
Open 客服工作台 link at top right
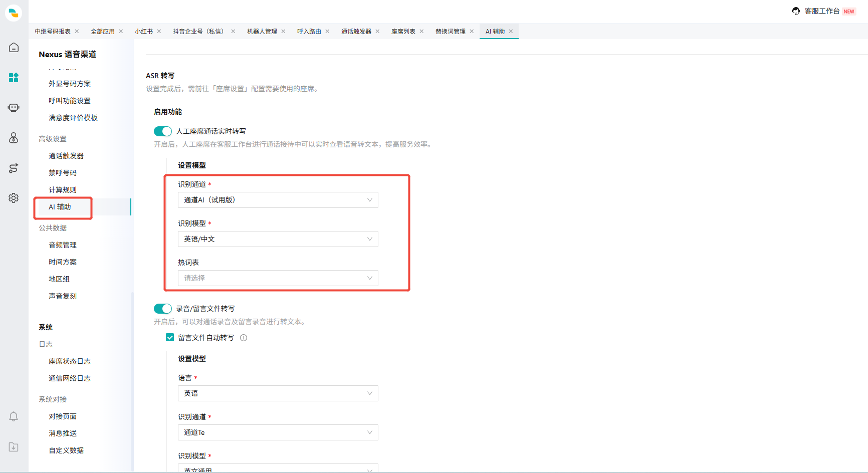tap(822, 11)
